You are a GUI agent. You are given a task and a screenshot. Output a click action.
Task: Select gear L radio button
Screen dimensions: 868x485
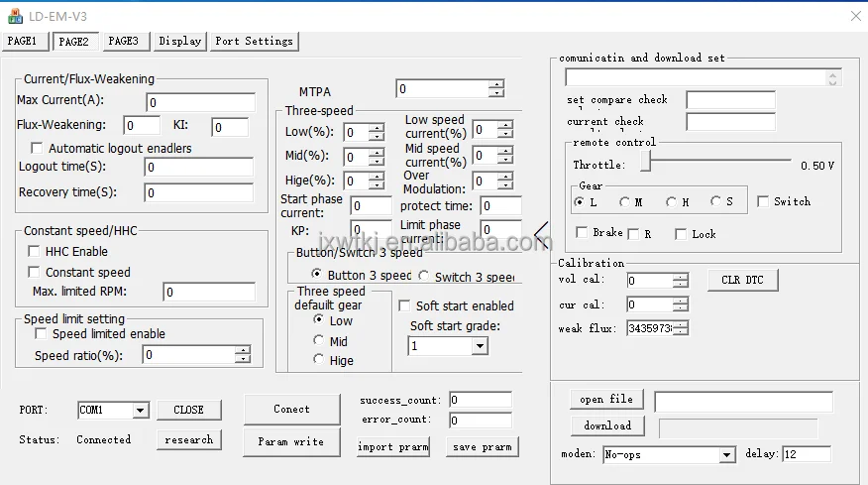coord(579,201)
